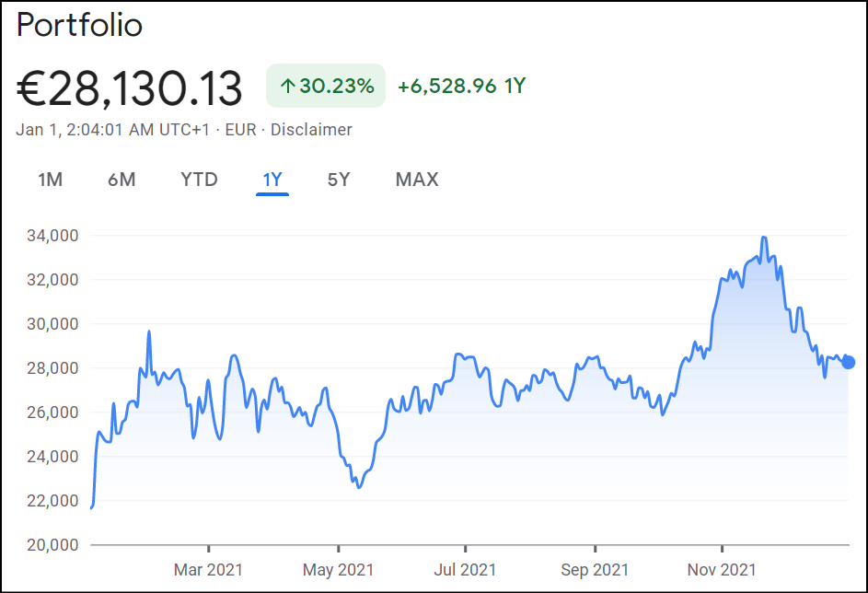Click the Sep 2021 axis label

pyautogui.click(x=595, y=570)
